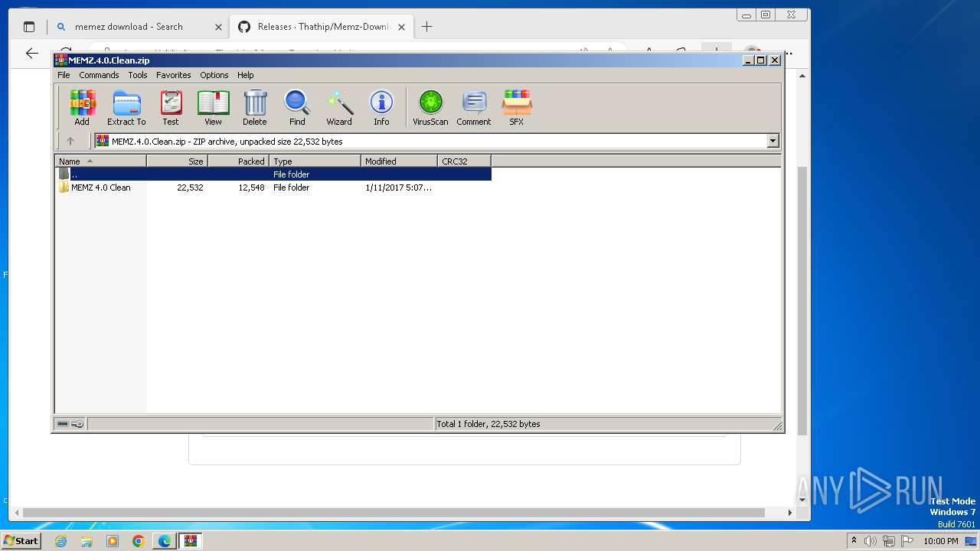Click the parent folder ".." row

(x=273, y=174)
